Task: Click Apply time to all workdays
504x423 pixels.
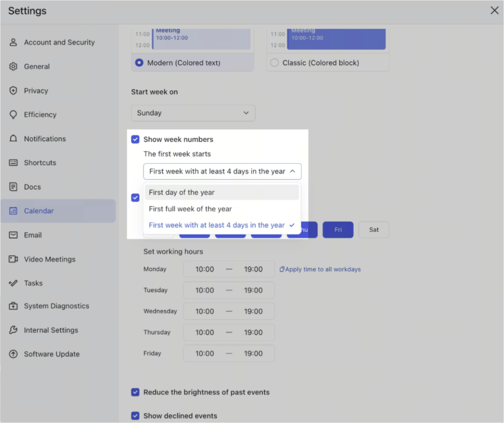Action: [x=320, y=269]
